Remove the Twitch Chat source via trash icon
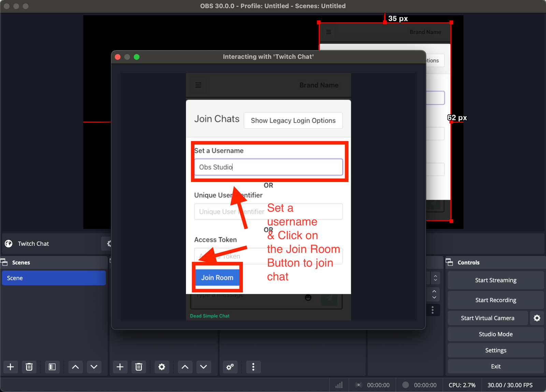Image resolution: width=546 pixels, height=392 pixels. click(139, 367)
